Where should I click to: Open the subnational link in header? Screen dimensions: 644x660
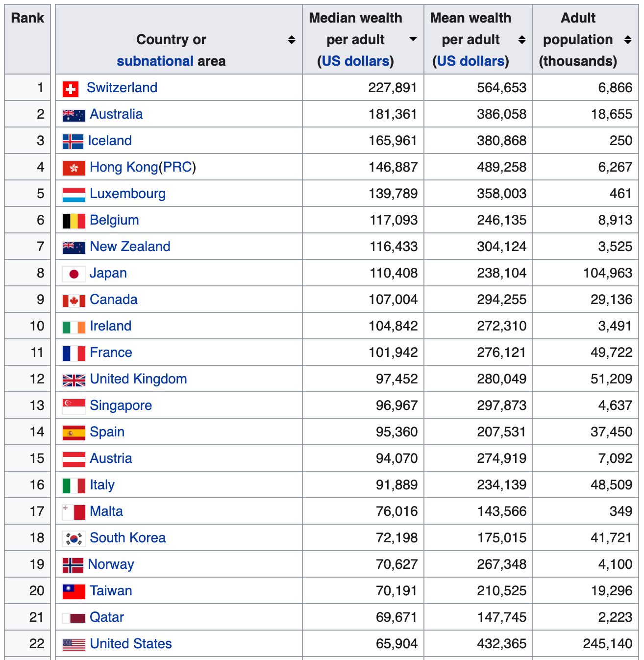155,61
